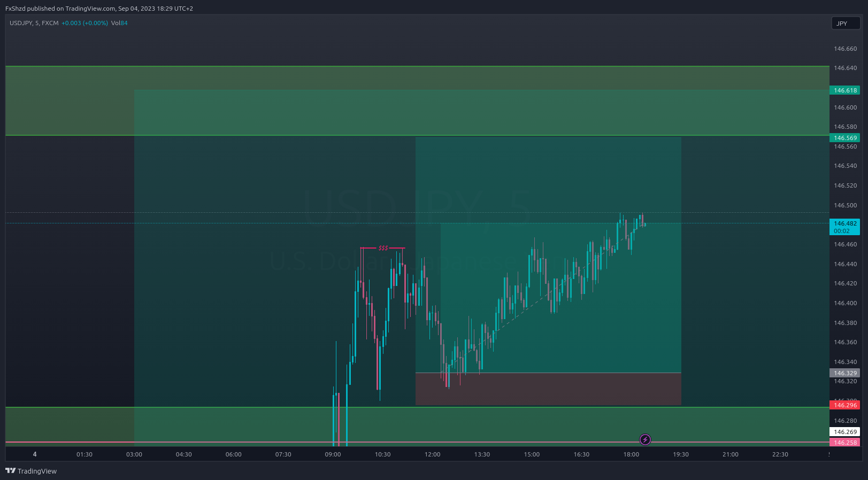Select the red 146.296 stop price label

point(845,405)
